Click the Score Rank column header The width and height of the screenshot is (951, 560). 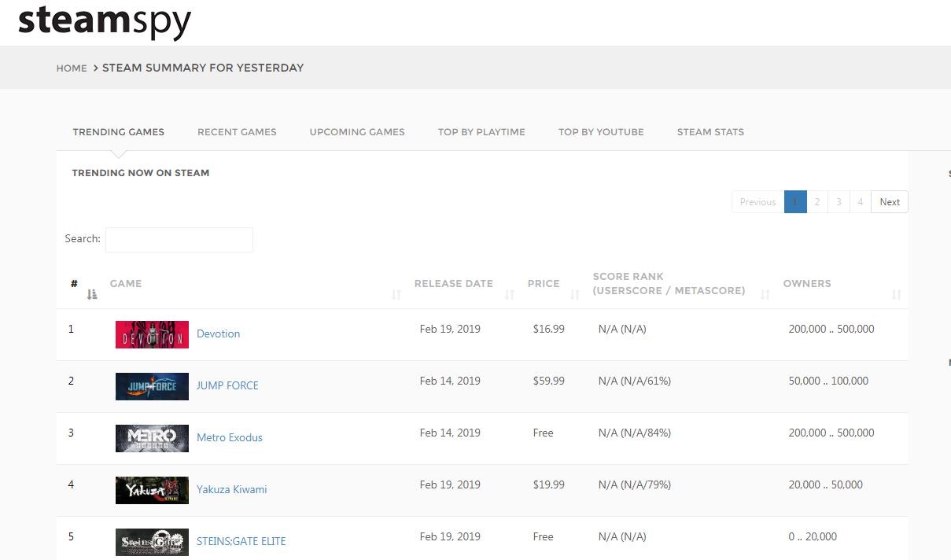[x=669, y=284]
